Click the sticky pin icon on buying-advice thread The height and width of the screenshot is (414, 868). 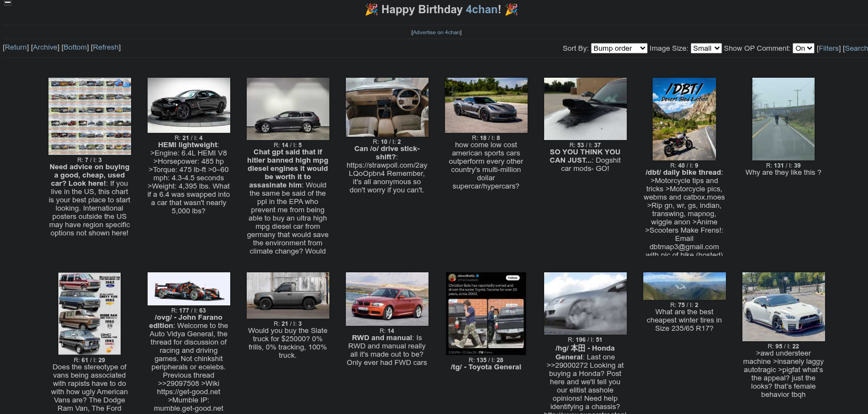pyautogui.click(x=118, y=83)
